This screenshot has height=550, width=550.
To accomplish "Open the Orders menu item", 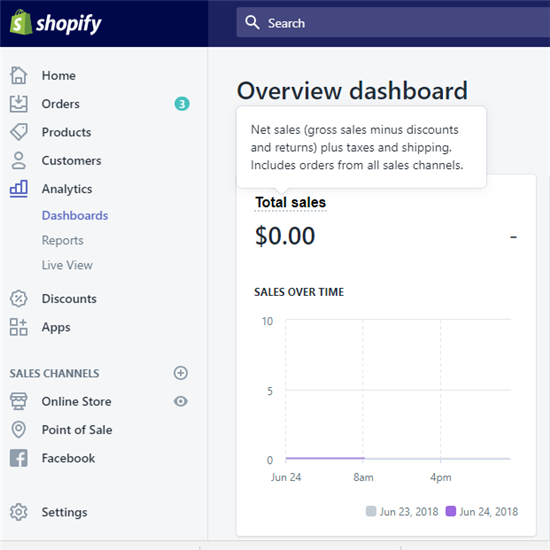I will tap(61, 104).
